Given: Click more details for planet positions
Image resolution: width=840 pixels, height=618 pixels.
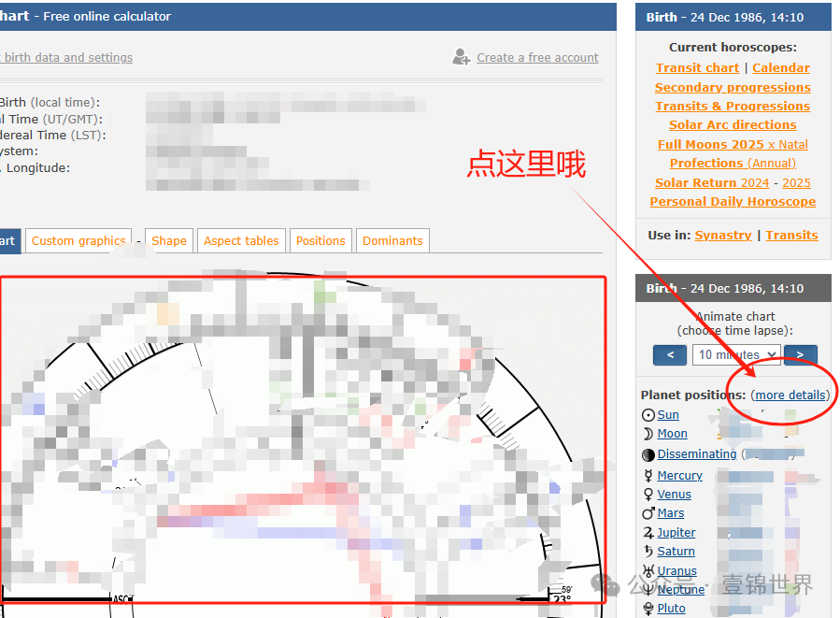Looking at the screenshot, I should click(x=790, y=395).
